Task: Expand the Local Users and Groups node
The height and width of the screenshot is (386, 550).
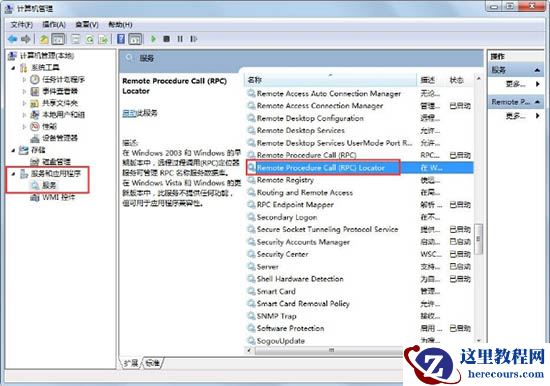Action: pos(24,115)
